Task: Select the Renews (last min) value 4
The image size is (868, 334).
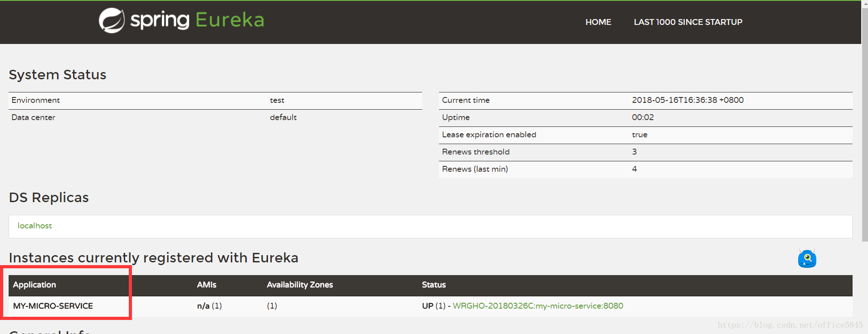Action: [x=634, y=169]
